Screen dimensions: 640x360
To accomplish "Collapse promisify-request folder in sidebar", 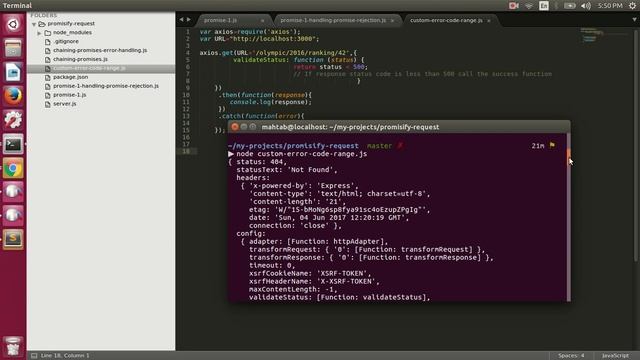I will click(x=34, y=24).
